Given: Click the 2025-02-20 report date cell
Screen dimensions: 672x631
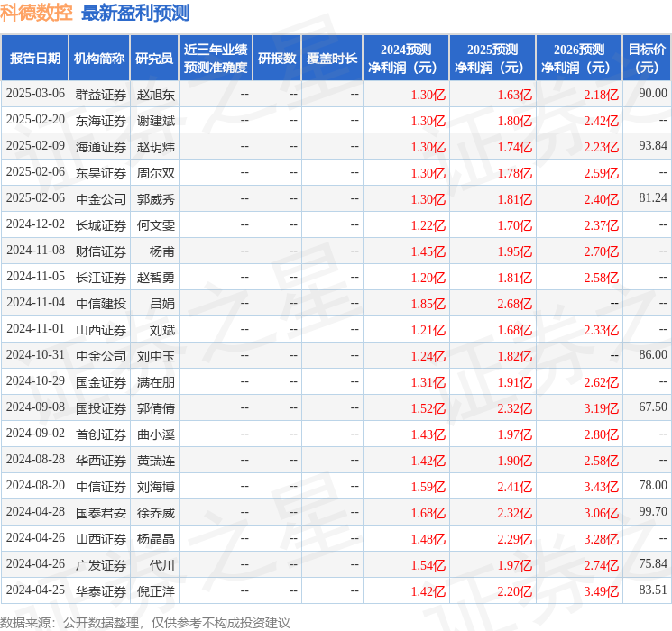Looking at the screenshot, I should [35, 120].
